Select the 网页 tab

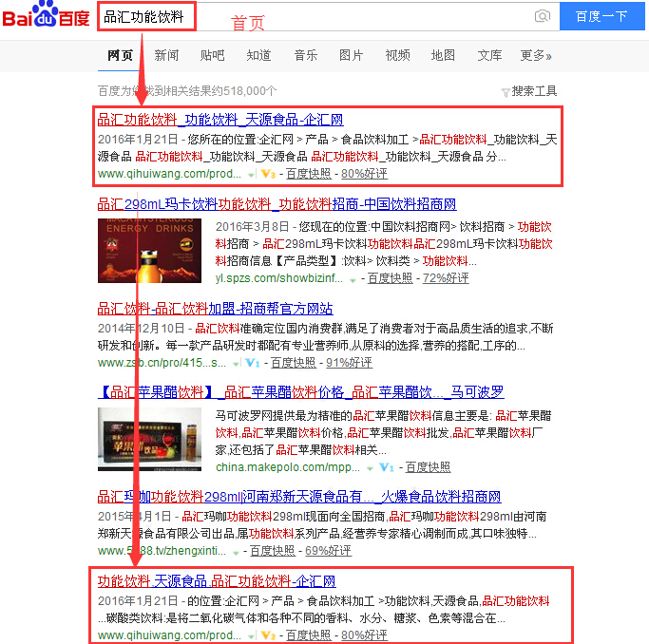tap(120, 55)
